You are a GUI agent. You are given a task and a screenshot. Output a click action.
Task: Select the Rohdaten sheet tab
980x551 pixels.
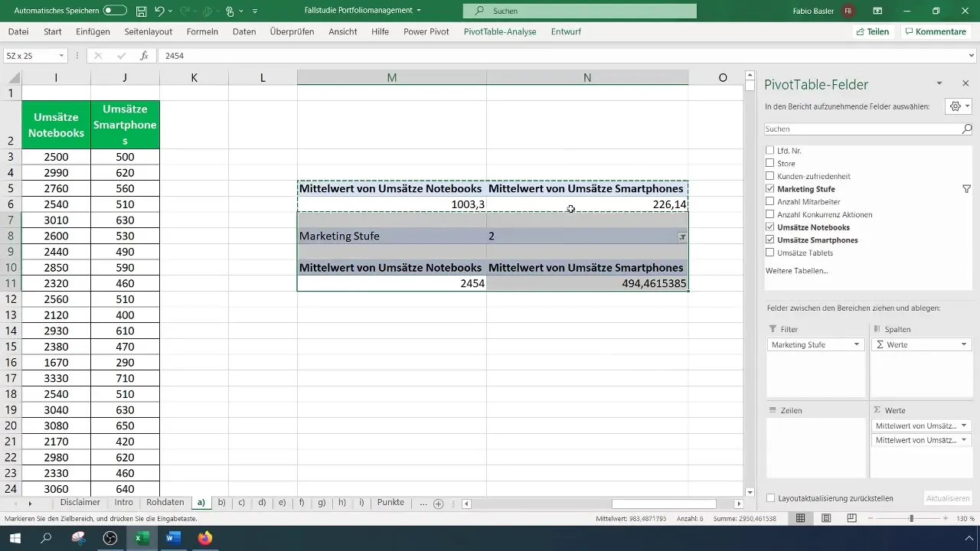pyautogui.click(x=165, y=503)
